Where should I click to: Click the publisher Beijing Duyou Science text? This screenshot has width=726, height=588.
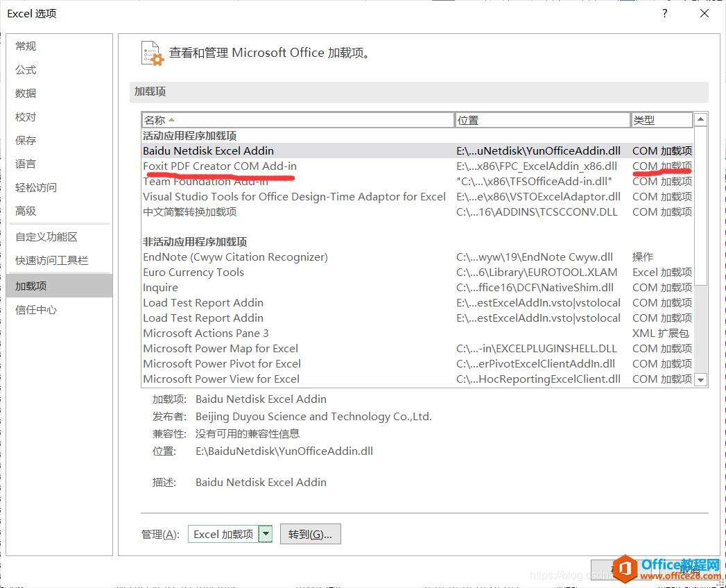(x=313, y=417)
